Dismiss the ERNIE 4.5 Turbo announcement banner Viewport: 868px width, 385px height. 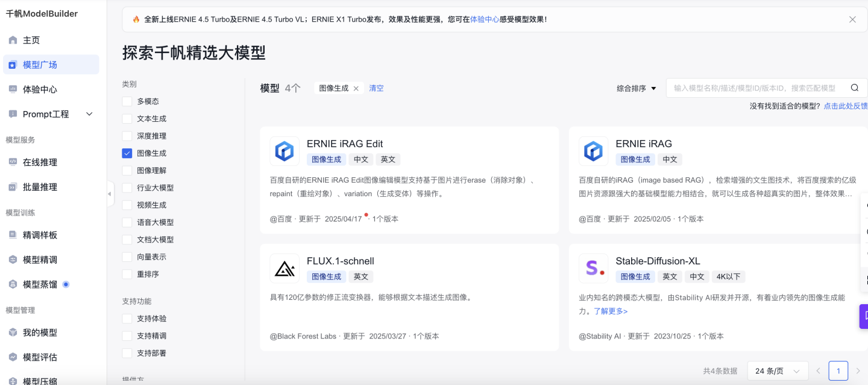click(852, 19)
